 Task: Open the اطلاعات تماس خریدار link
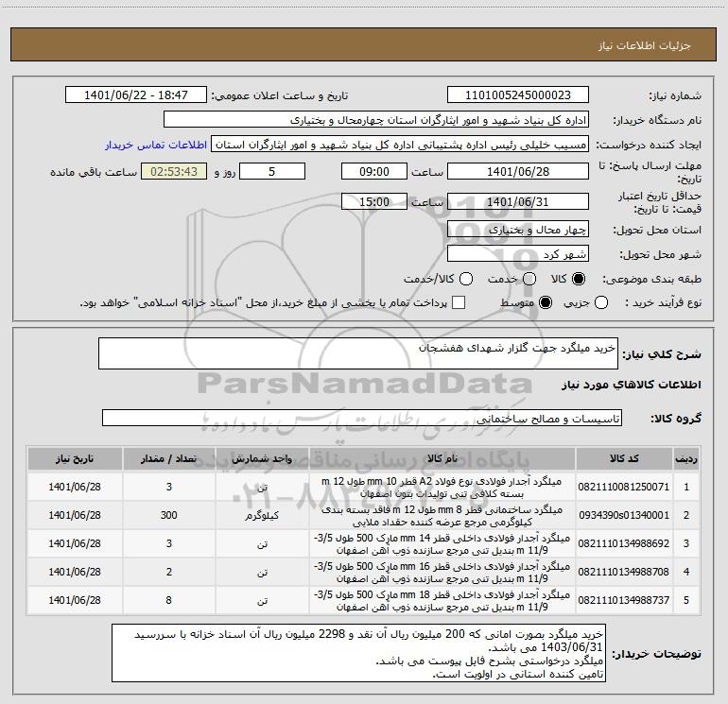(x=156, y=145)
